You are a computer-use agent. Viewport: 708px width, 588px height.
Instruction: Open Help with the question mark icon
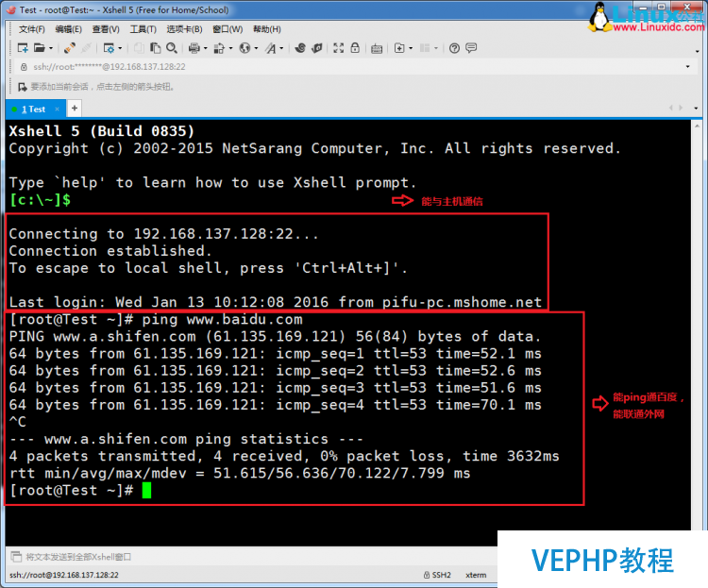coord(455,48)
